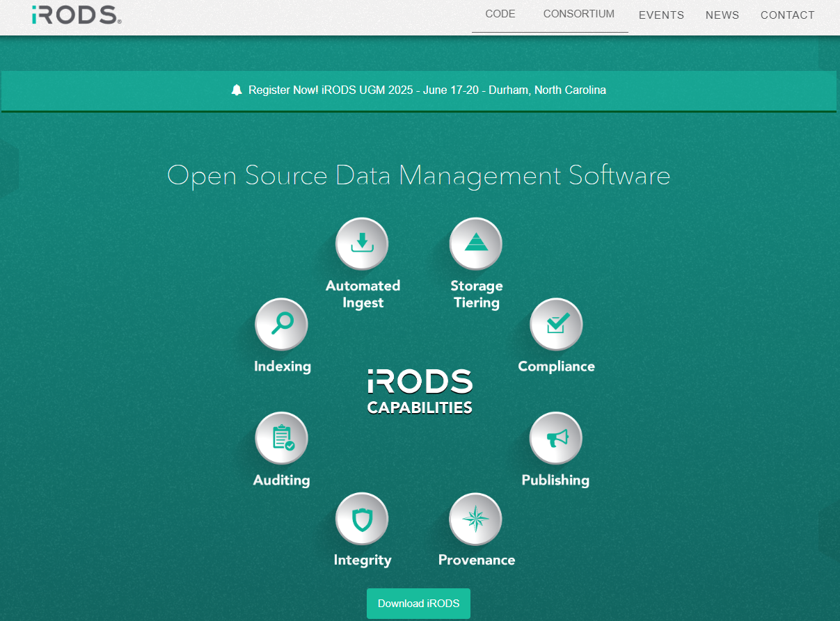Go to the CONTACT page

coord(788,15)
